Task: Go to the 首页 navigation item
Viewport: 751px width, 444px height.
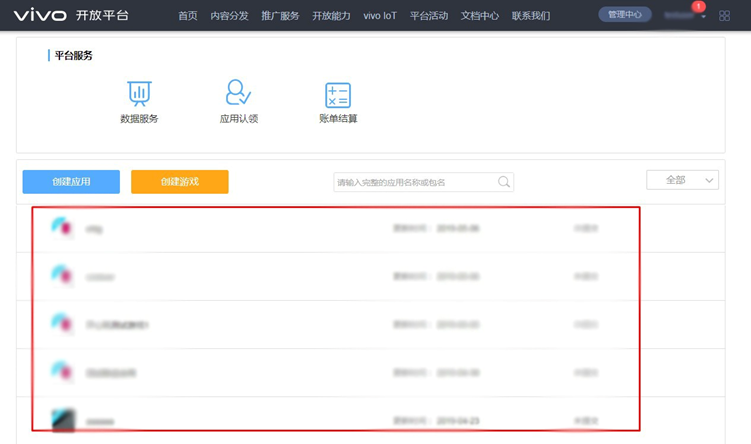Action: 187,16
